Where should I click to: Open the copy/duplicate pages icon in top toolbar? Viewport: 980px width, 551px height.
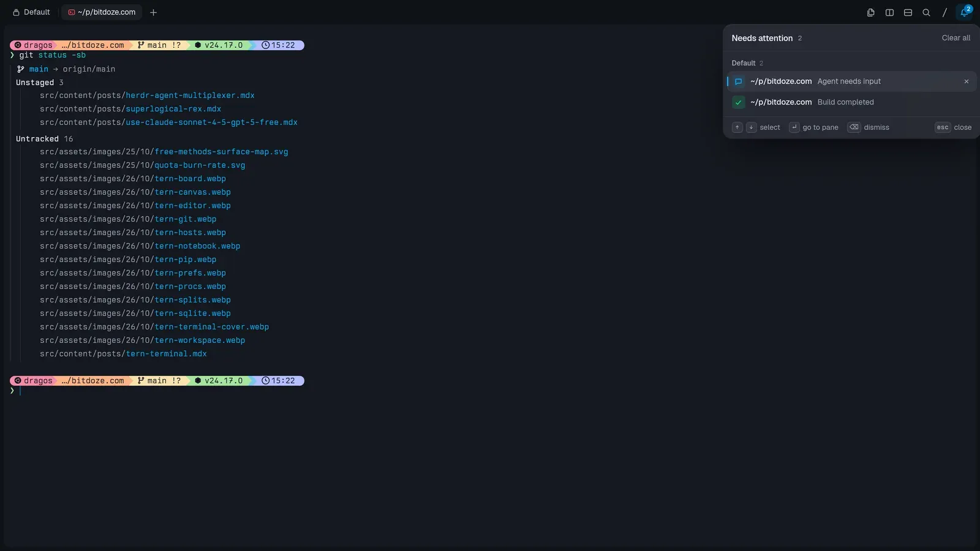click(x=871, y=12)
